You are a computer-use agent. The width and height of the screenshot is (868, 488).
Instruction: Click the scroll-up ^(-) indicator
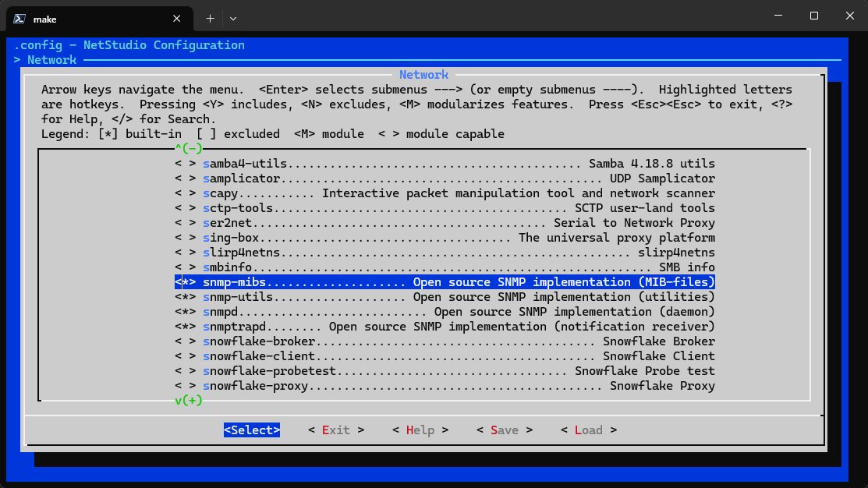(x=188, y=148)
